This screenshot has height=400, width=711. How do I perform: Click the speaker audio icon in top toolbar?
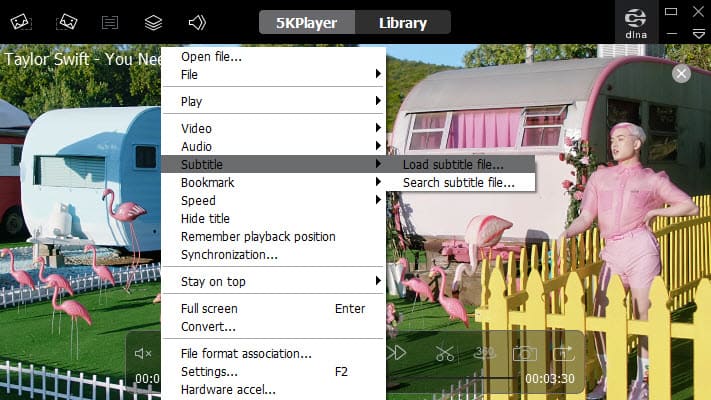tap(197, 22)
